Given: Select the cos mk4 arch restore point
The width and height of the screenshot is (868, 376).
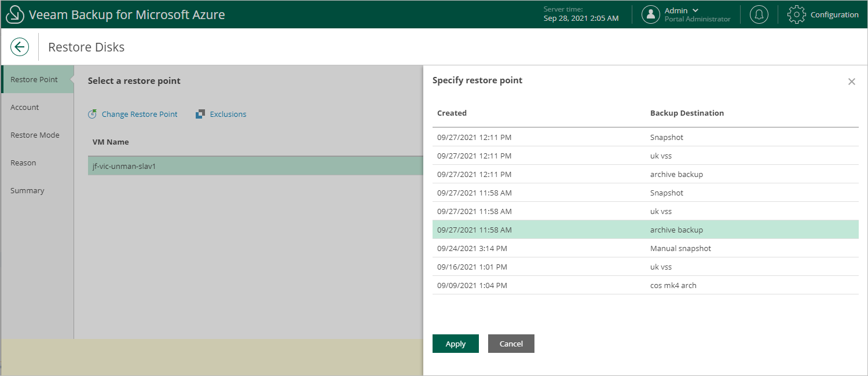Looking at the screenshot, I should pos(646,285).
